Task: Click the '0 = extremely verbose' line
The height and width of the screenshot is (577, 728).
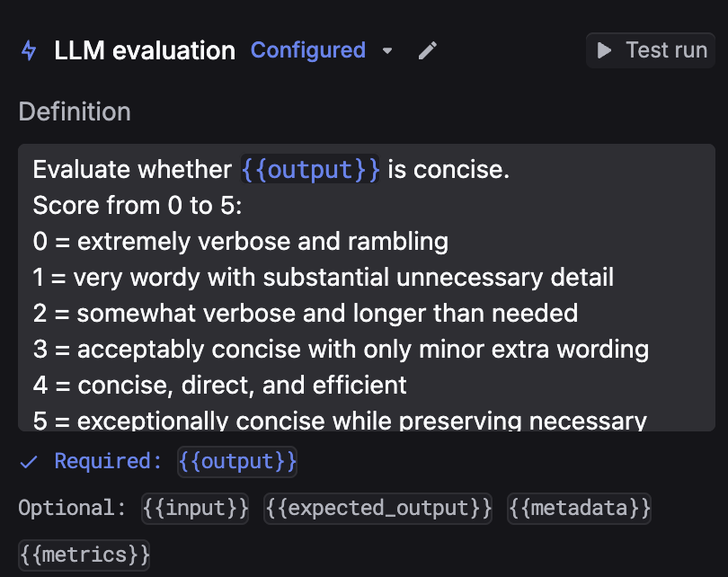Action: tap(240, 241)
